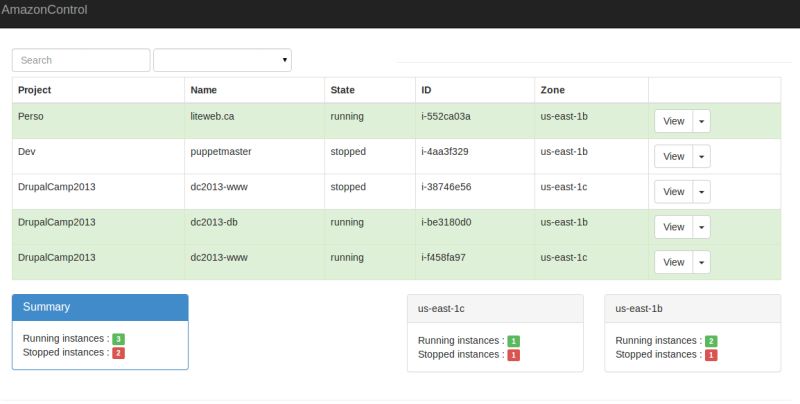Click instance ID i-4aa3f329

pos(445,152)
